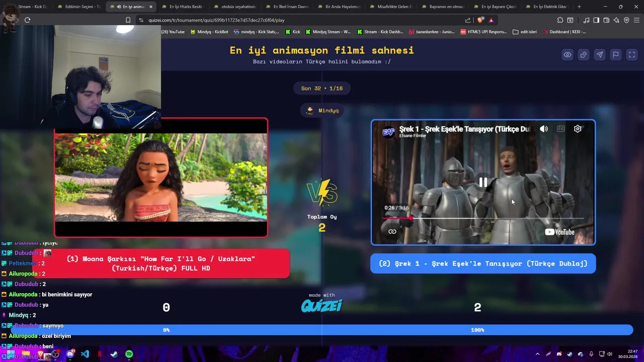Click the browser address bar URL
This screenshot has height=362, width=644.
[x=216, y=20]
